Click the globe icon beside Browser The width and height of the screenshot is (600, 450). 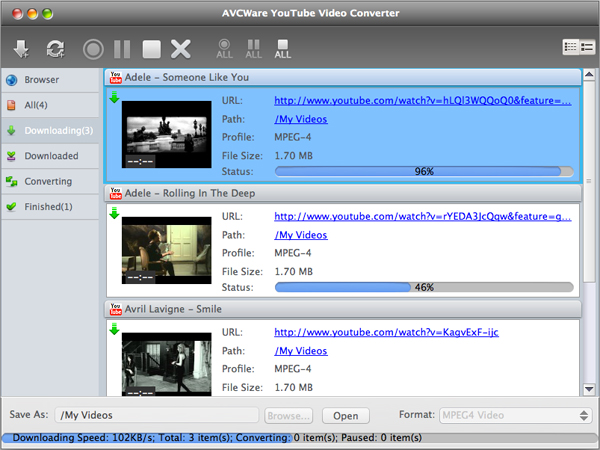12,80
